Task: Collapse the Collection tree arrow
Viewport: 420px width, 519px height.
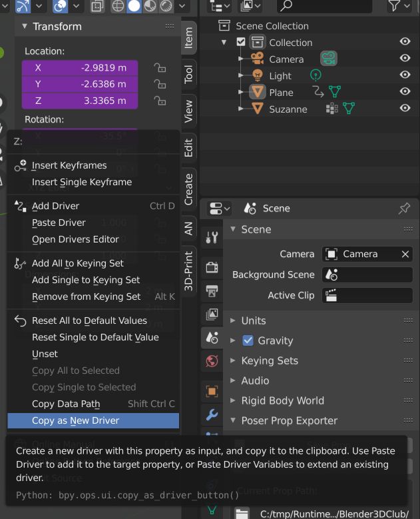Action: tap(224, 43)
